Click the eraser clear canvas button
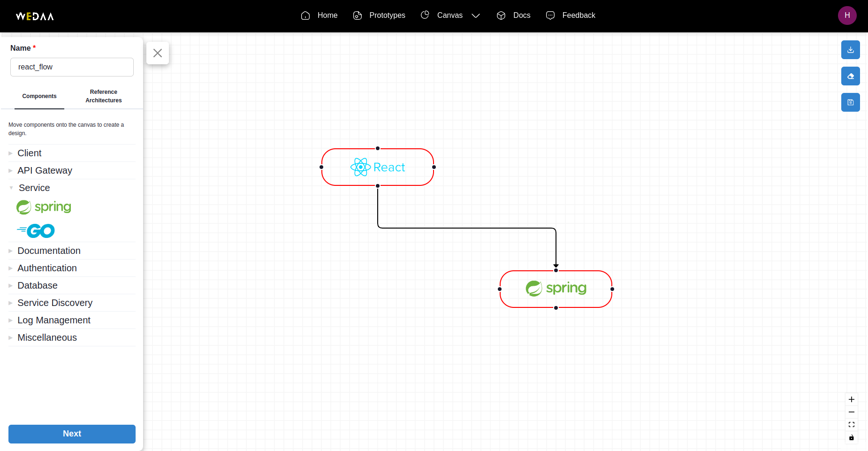This screenshot has height=451, width=868. pyautogui.click(x=851, y=76)
